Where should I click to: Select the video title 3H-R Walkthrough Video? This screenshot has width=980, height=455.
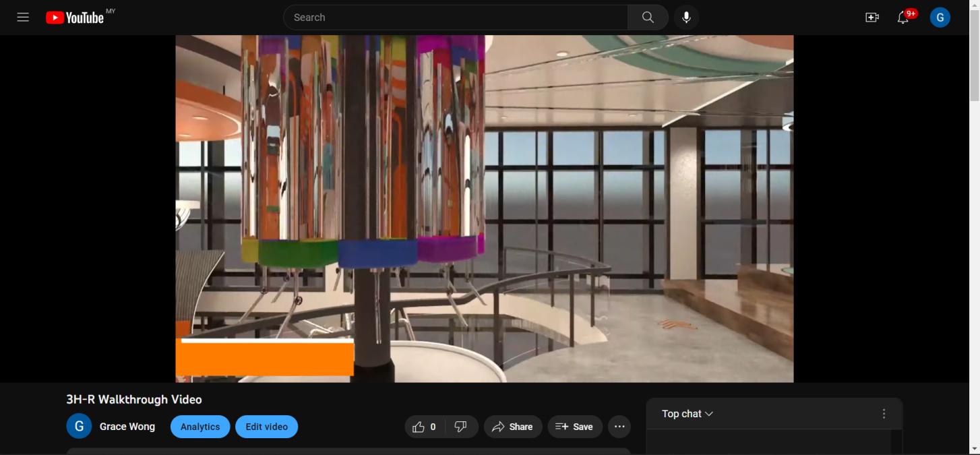pyautogui.click(x=134, y=400)
